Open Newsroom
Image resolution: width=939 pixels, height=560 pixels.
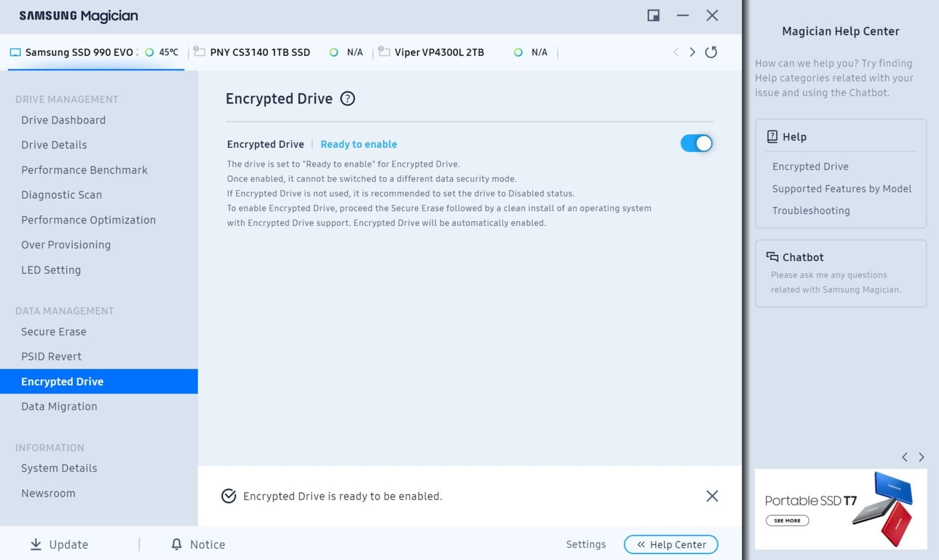pyautogui.click(x=48, y=493)
